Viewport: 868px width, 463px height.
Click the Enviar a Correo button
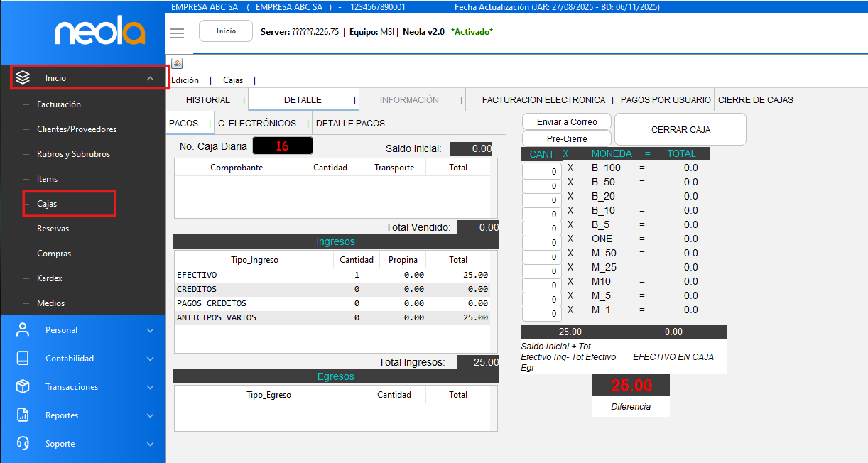coord(566,121)
